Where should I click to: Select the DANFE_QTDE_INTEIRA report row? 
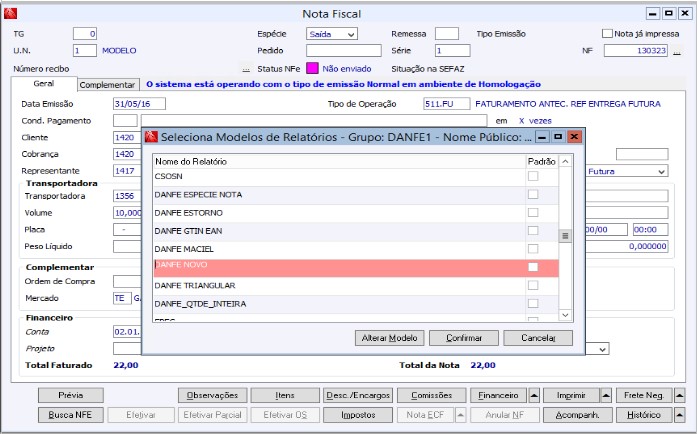pyautogui.click(x=356, y=304)
